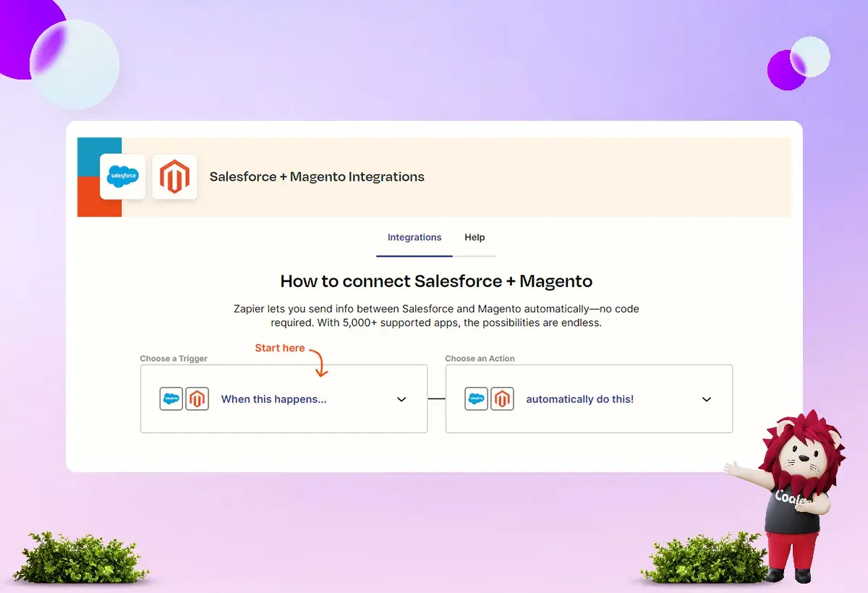This screenshot has width=868, height=593.
Task: Click the Magento logo in the header banner
Action: coord(174,176)
